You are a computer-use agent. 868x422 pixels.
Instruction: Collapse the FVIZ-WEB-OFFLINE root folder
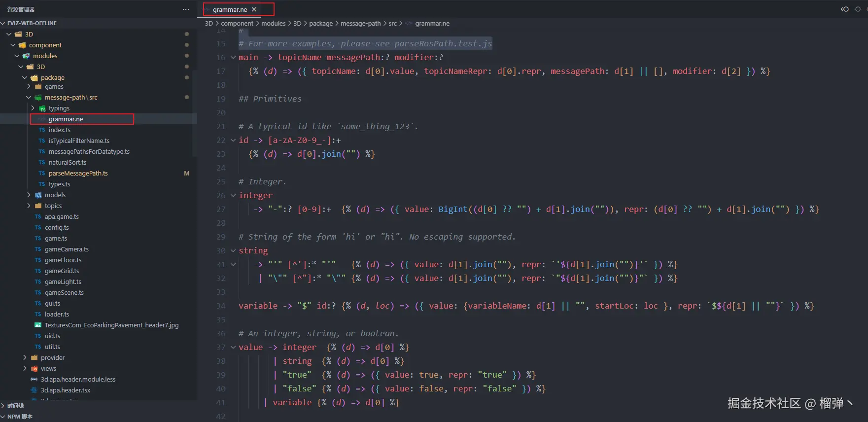click(x=3, y=23)
